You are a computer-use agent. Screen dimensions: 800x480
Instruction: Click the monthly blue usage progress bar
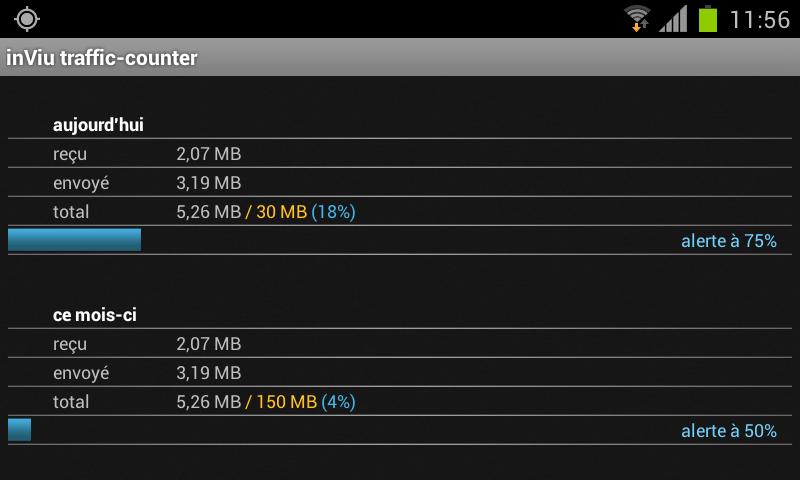coord(20,430)
